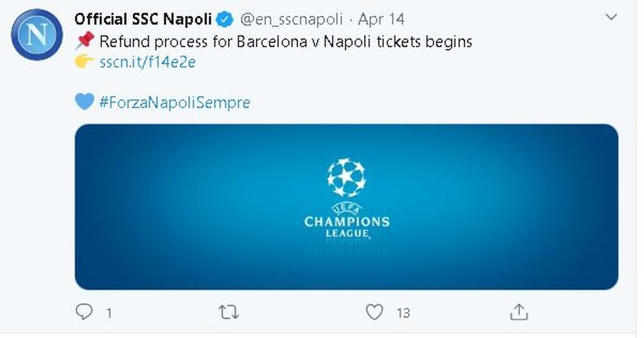Click the like count of 13
644x338 pixels.
403,313
